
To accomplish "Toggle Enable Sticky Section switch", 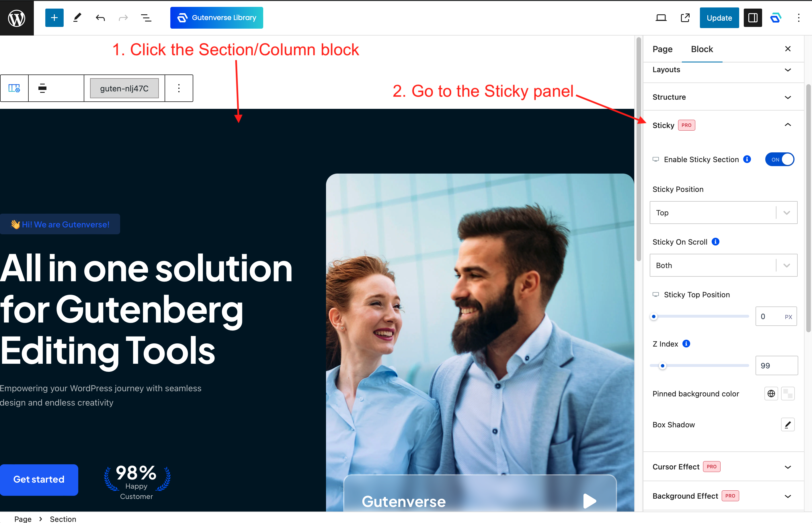I will pyautogui.click(x=780, y=159).
